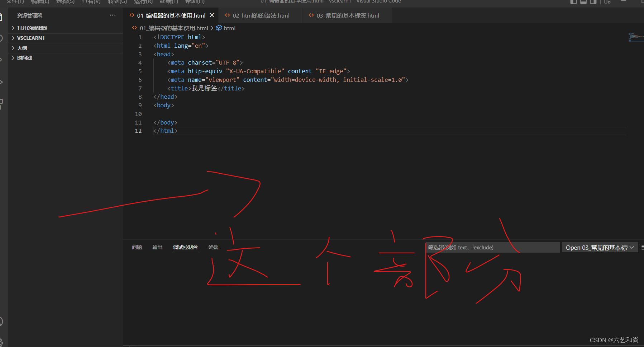Open the 问题 problems panel tab
The image size is (644, 347).
[137, 247]
